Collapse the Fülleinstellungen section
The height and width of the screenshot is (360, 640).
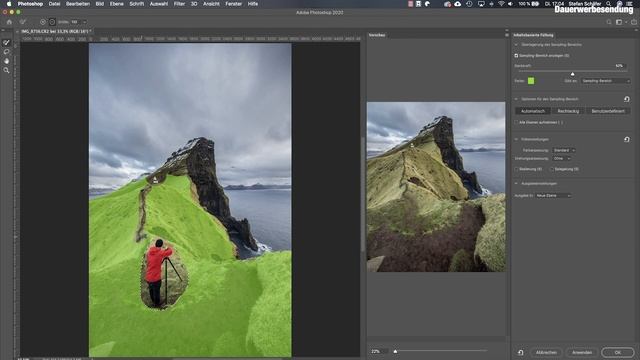[x=516, y=140]
